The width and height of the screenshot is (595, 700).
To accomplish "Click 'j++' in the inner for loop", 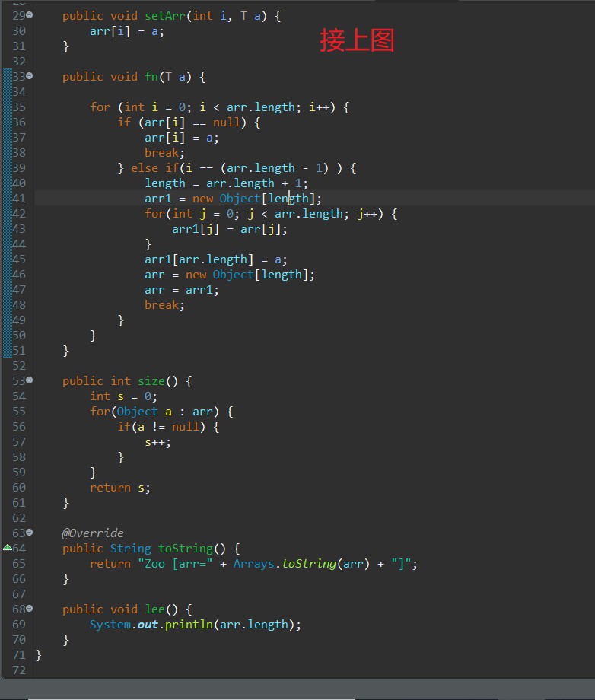I will click(367, 215).
